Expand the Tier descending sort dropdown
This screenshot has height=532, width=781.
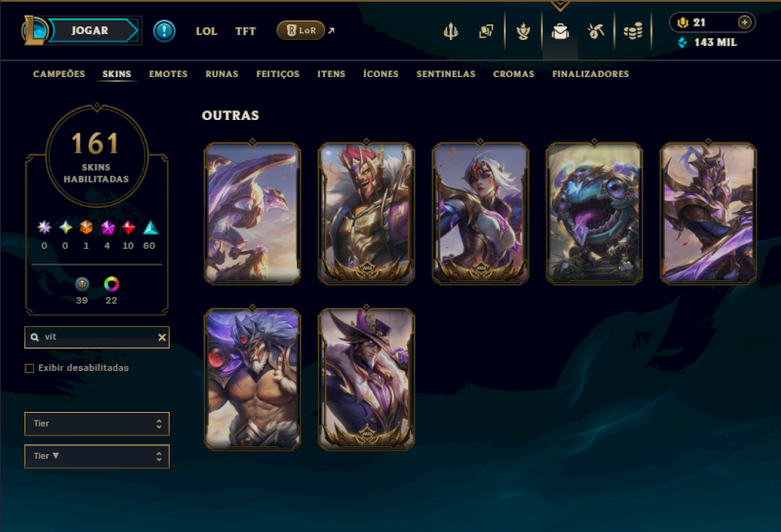[x=97, y=456]
